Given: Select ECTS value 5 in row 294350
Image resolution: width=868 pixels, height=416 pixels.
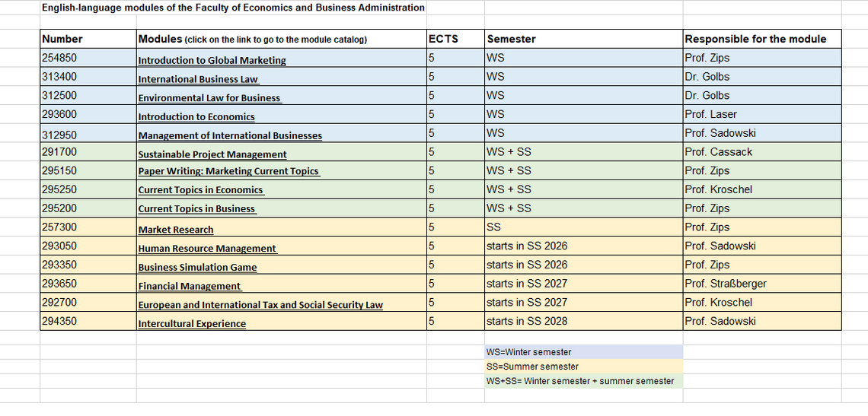Looking at the screenshot, I should (455, 322).
